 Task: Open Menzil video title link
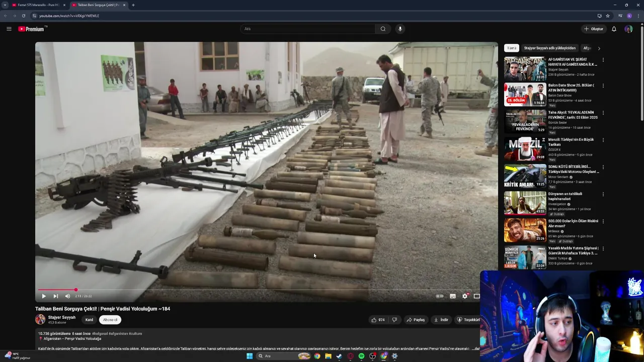click(571, 142)
